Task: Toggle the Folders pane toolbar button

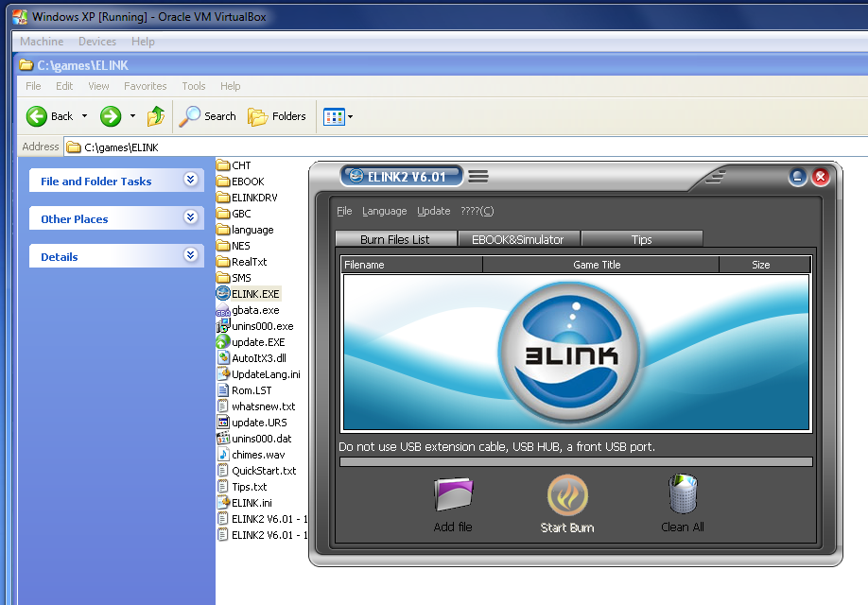Action: [277, 116]
